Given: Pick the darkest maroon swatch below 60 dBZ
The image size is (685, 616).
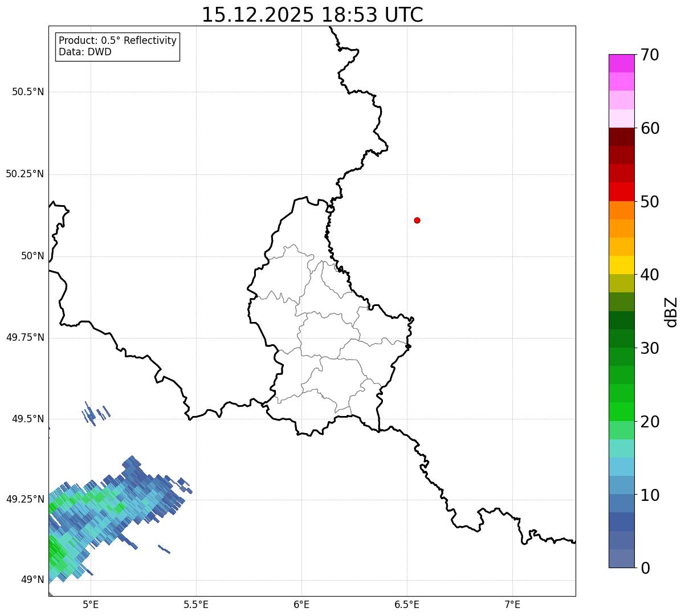Looking at the screenshot, I should (621, 137).
